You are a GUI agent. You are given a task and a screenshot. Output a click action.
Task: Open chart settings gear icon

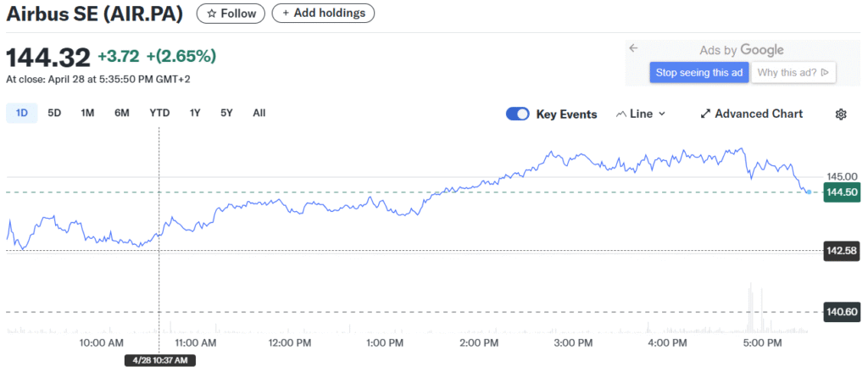pos(841,114)
